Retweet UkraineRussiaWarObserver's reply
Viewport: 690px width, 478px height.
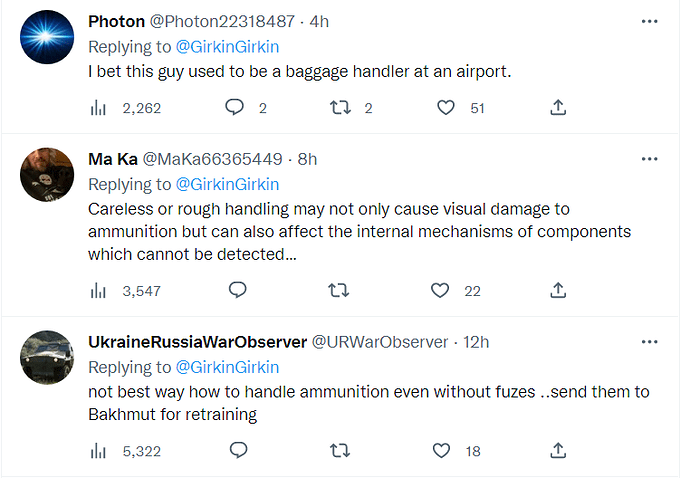[x=340, y=451]
